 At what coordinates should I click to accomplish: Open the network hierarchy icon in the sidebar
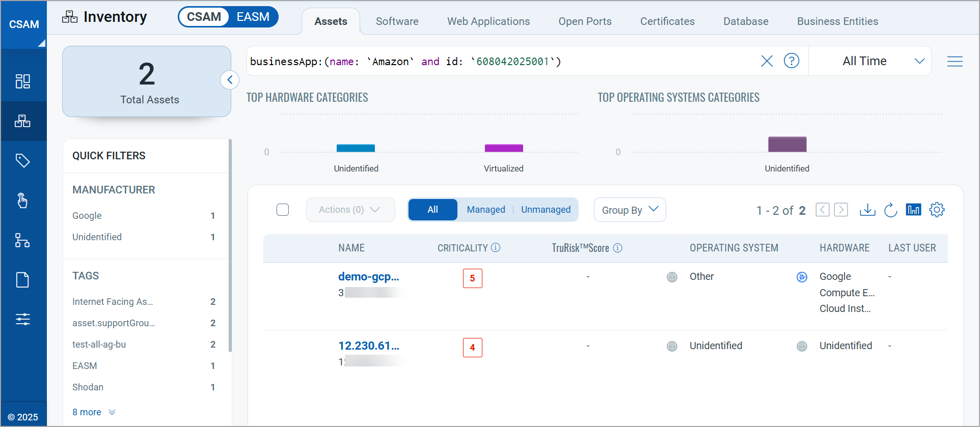(23, 240)
